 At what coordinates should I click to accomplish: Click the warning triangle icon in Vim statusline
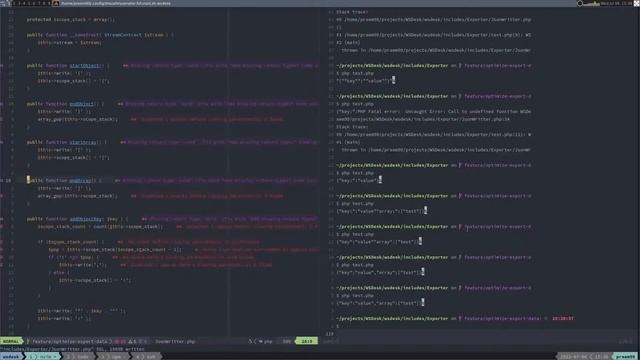(131, 341)
